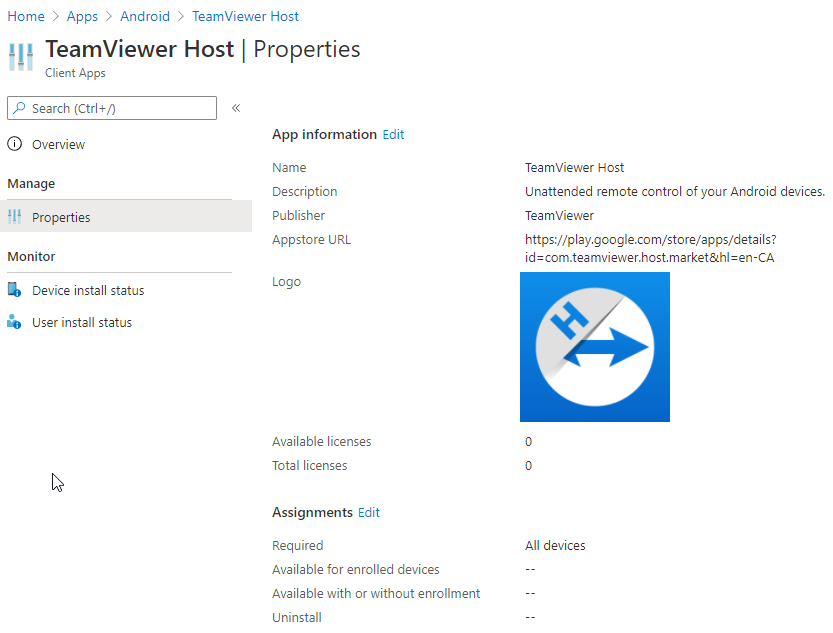
Task: Select Android in the breadcrumb
Action: [x=144, y=16]
